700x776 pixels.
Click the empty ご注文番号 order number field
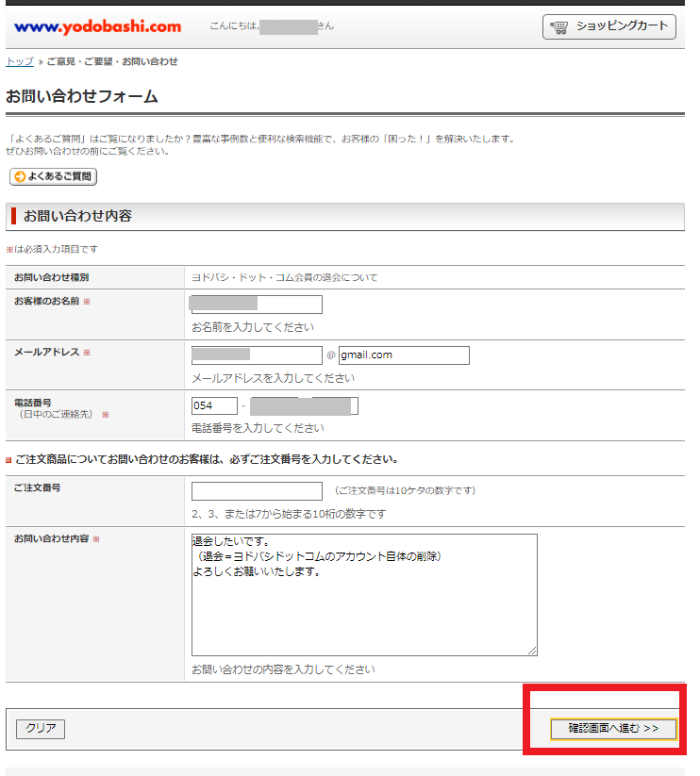point(257,491)
